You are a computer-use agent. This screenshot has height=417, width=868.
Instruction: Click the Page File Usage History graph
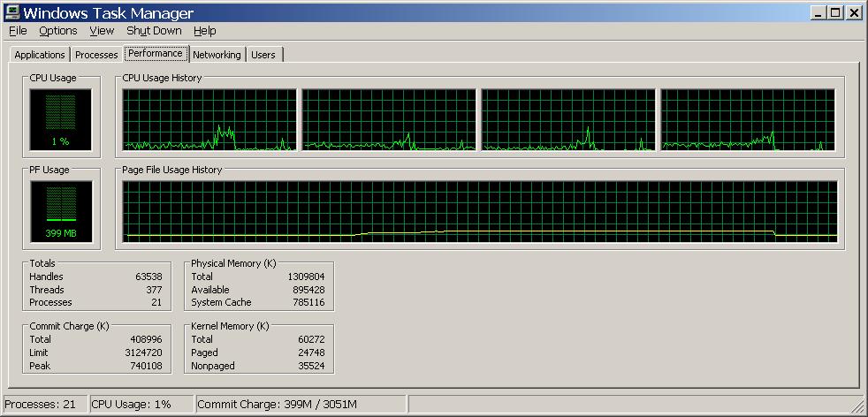[480, 211]
